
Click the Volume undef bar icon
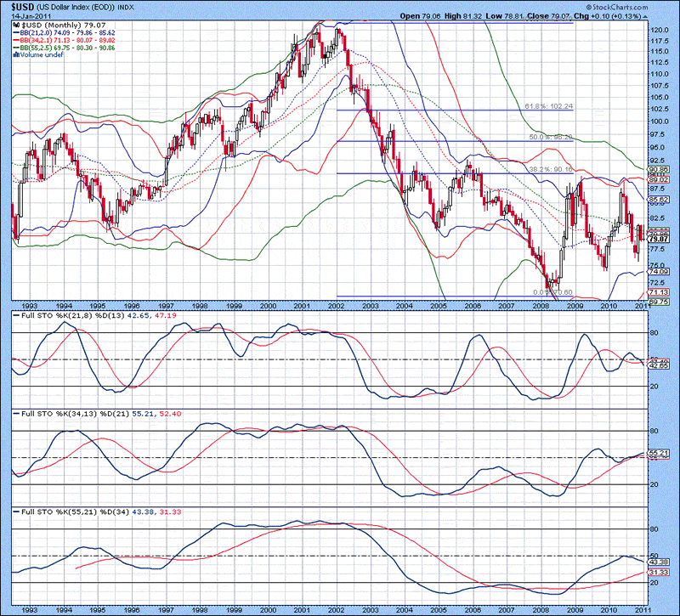16,55
